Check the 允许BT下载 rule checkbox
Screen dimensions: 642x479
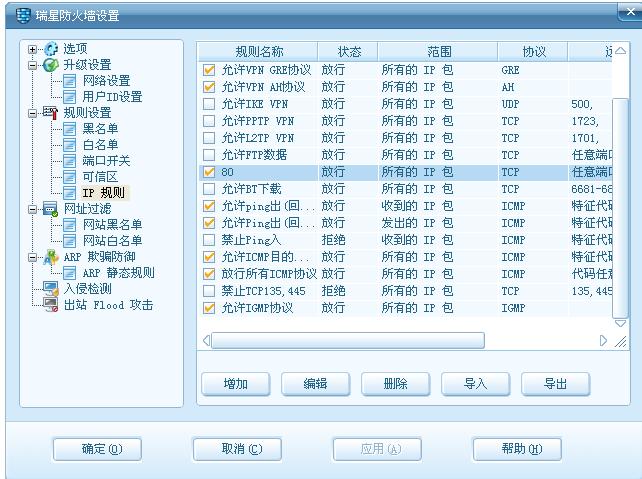[209, 189]
